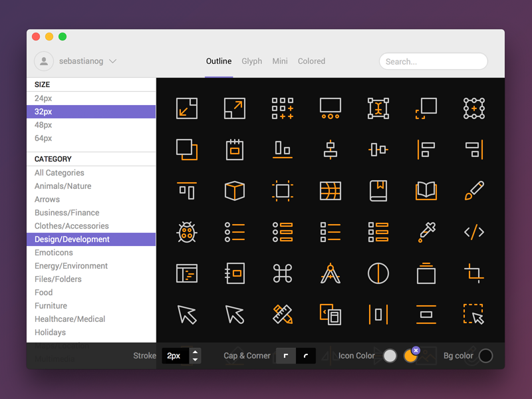
Task: Increase the stroke width stepper
Action: click(195, 352)
